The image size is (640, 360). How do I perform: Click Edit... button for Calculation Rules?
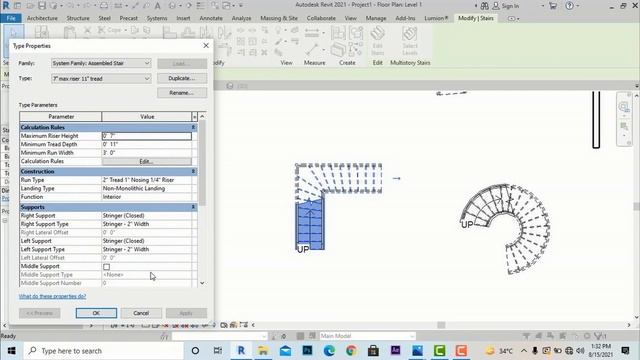tap(147, 162)
